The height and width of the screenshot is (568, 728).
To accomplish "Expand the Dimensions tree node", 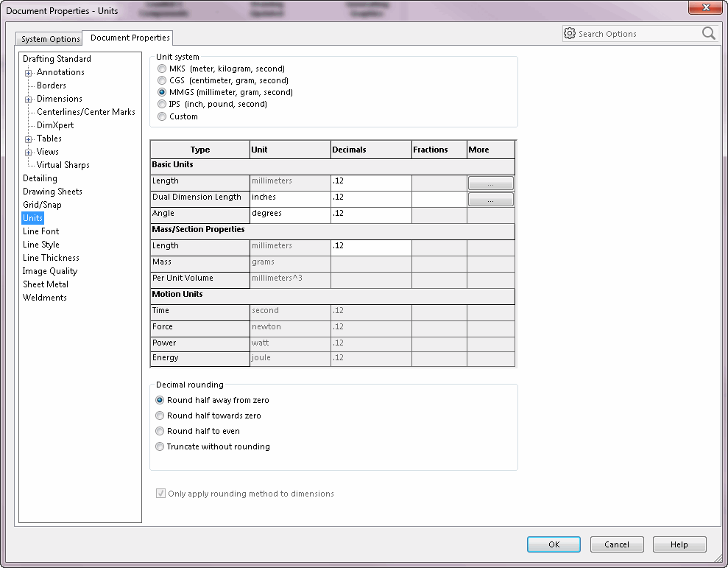I will [x=28, y=99].
